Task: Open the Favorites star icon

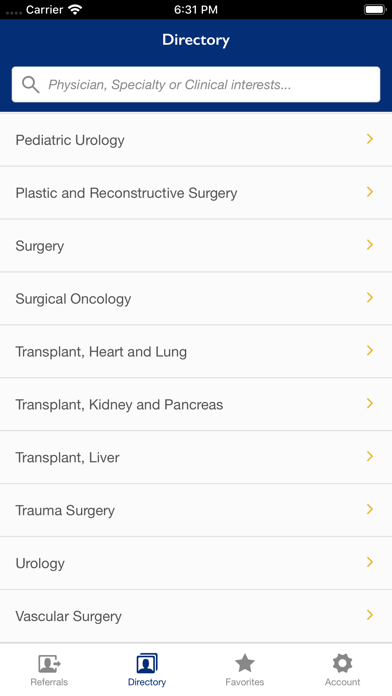Action: click(245, 664)
